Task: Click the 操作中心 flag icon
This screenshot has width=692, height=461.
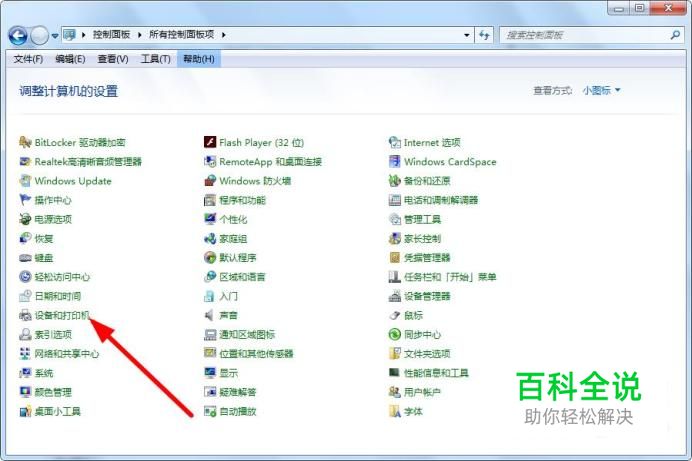Action: pyautogui.click(x=25, y=200)
